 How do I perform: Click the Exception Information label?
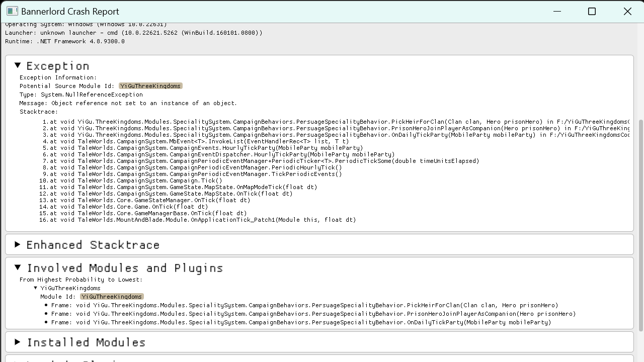pyautogui.click(x=58, y=77)
